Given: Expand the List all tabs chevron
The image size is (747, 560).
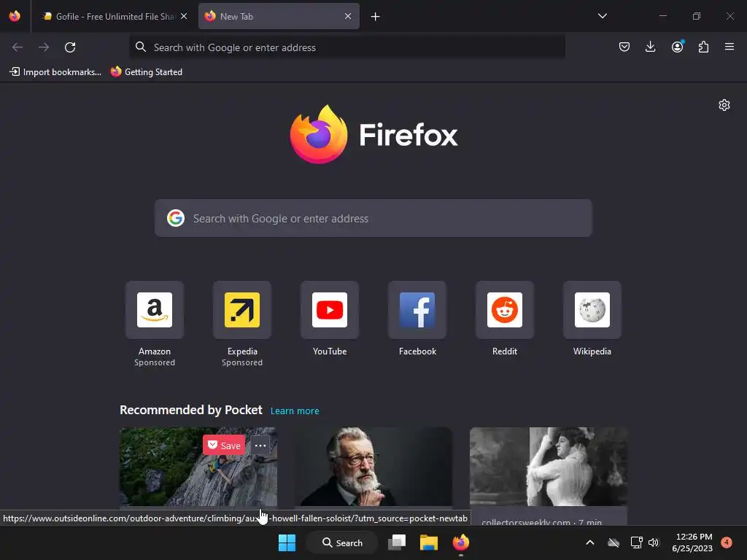Looking at the screenshot, I should click(x=602, y=16).
